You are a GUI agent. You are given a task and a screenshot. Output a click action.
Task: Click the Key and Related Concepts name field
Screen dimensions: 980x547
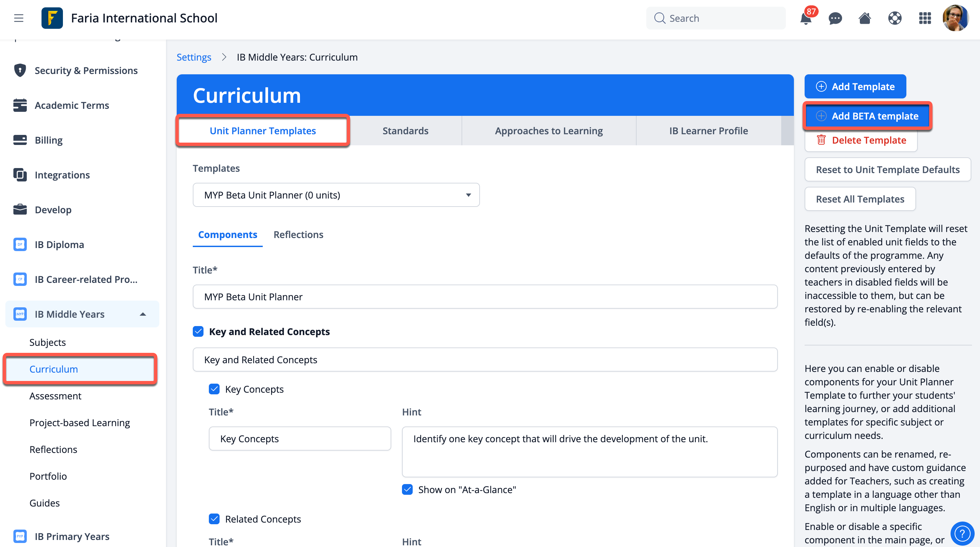pyautogui.click(x=485, y=360)
